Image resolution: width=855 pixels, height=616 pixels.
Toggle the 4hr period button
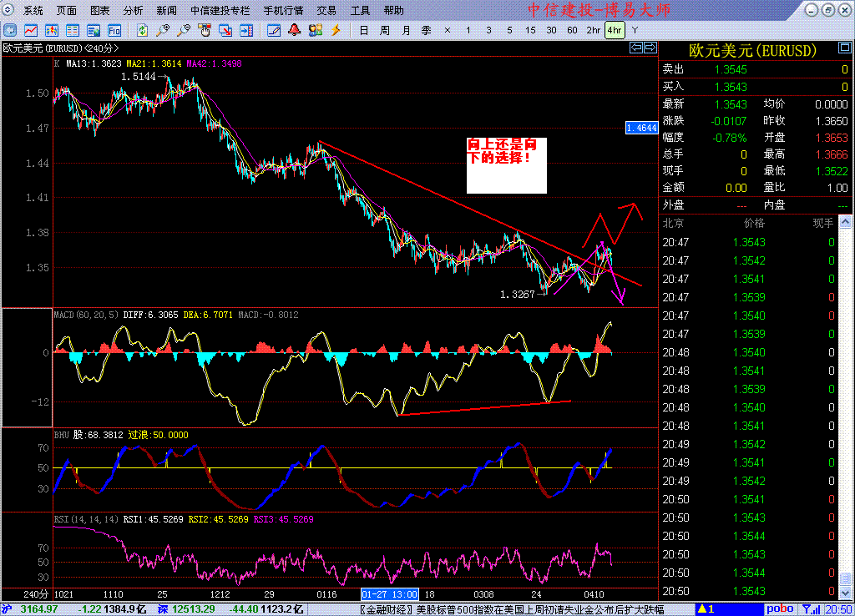point(615,31)
